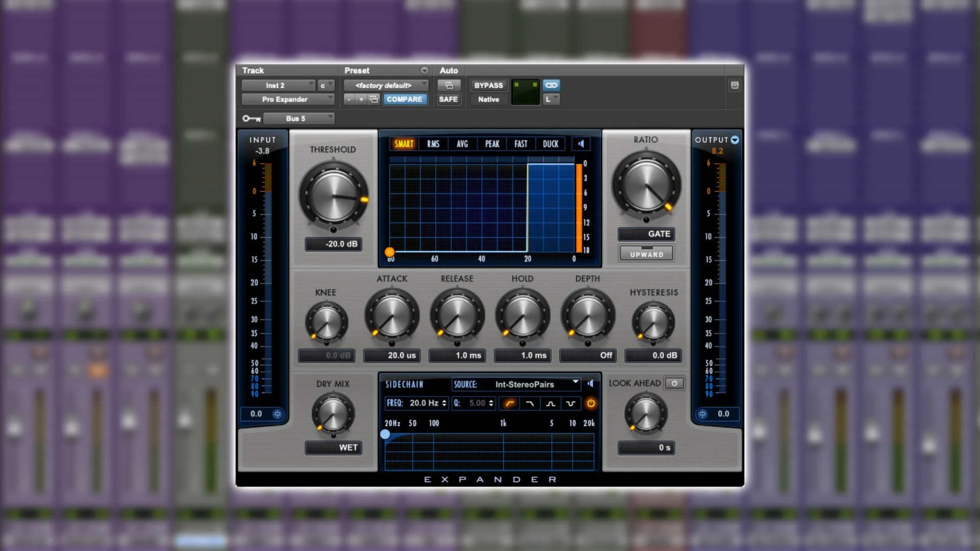
Task: Click the key input icon beside Bus 5
Action: coord(251,118)
